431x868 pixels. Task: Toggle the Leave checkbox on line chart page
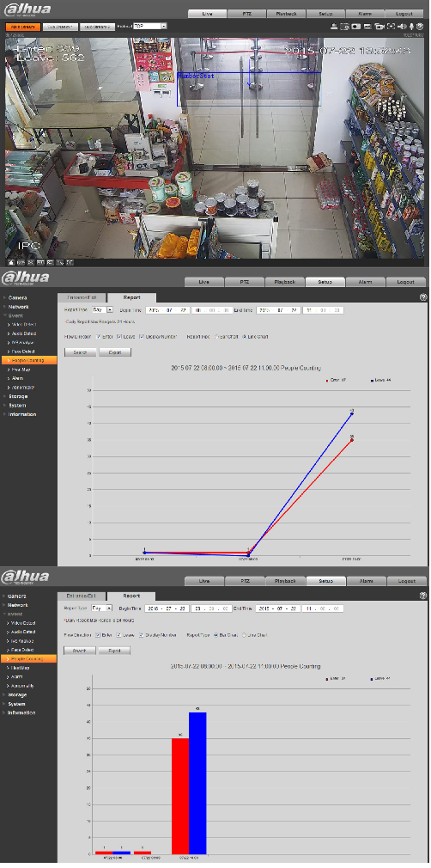(119, 336)
